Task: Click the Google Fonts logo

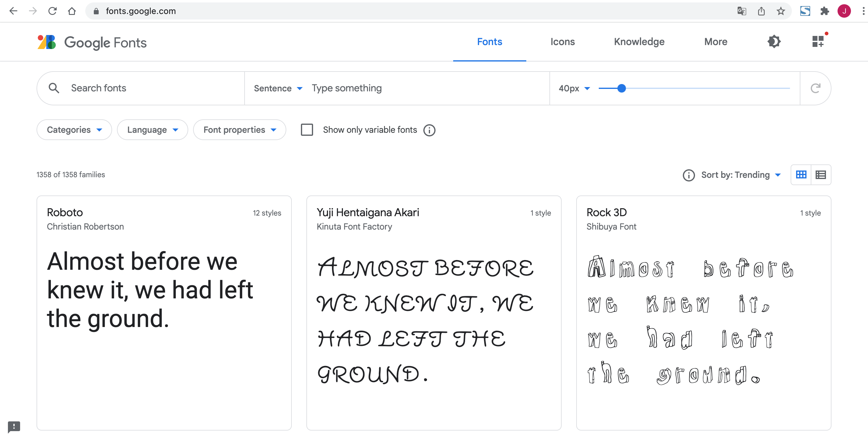Action: point(92,42)
